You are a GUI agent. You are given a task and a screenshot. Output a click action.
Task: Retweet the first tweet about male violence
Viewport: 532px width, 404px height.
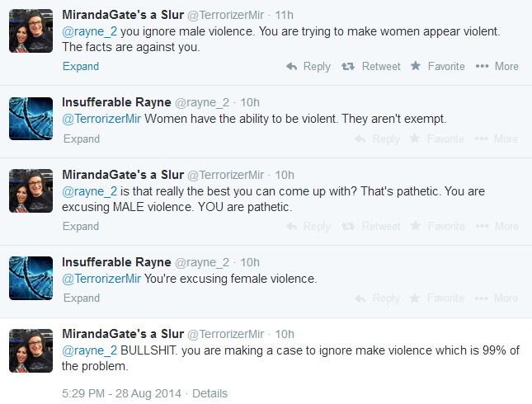point(371,66)
